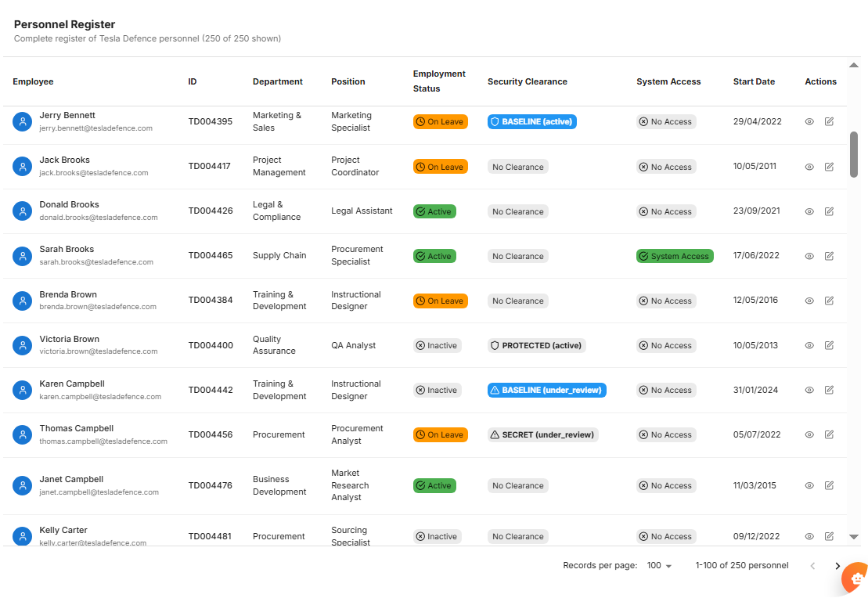The height and width of the screenshot is (598, 868).
Task: Edit Jack Brooks record
Action: pyautogui.click(x=829, y=167)
